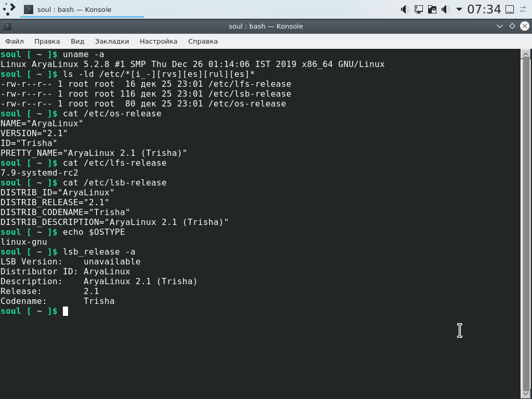
Task: Minimize Konsole with the chevron-down title button
Action: 499,26
